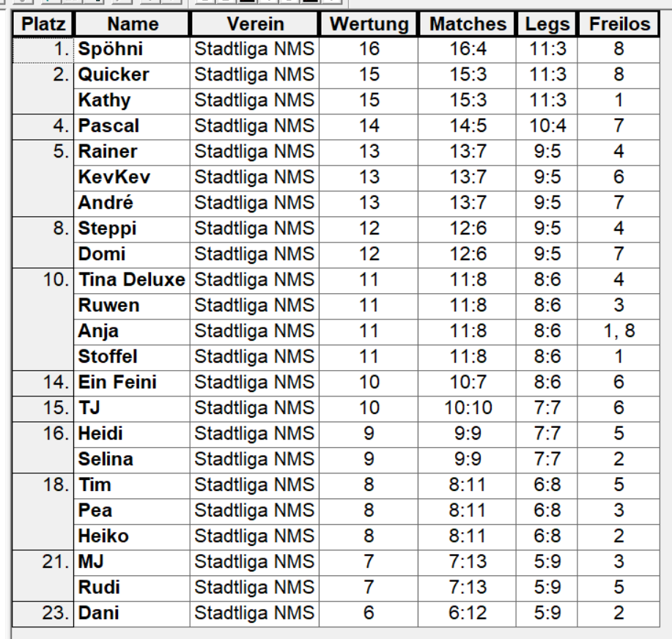Click the 10:10 matches cell
This screenshot has width=672, height=639.
click(468, 408)
